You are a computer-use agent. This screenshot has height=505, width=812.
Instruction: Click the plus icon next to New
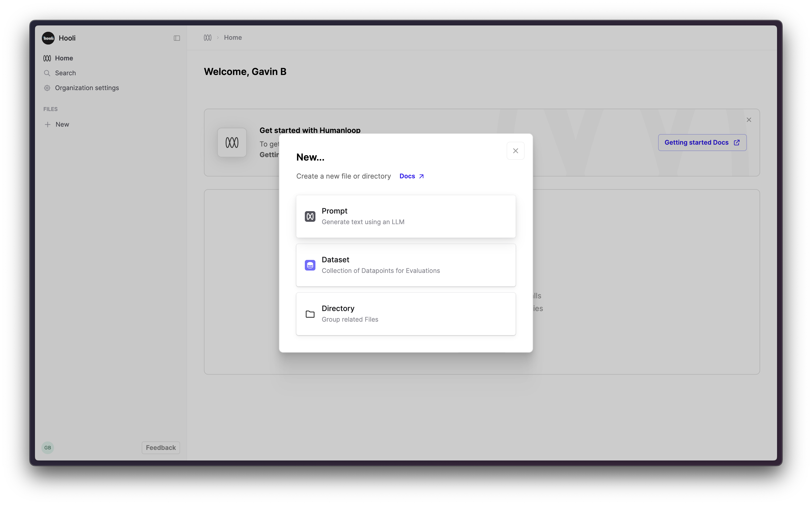point(47,124)
